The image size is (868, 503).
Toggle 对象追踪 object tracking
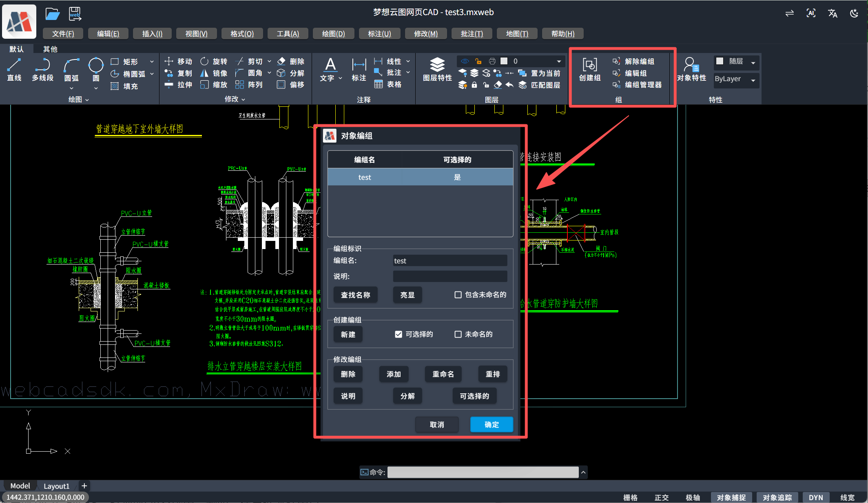(777, 497)
